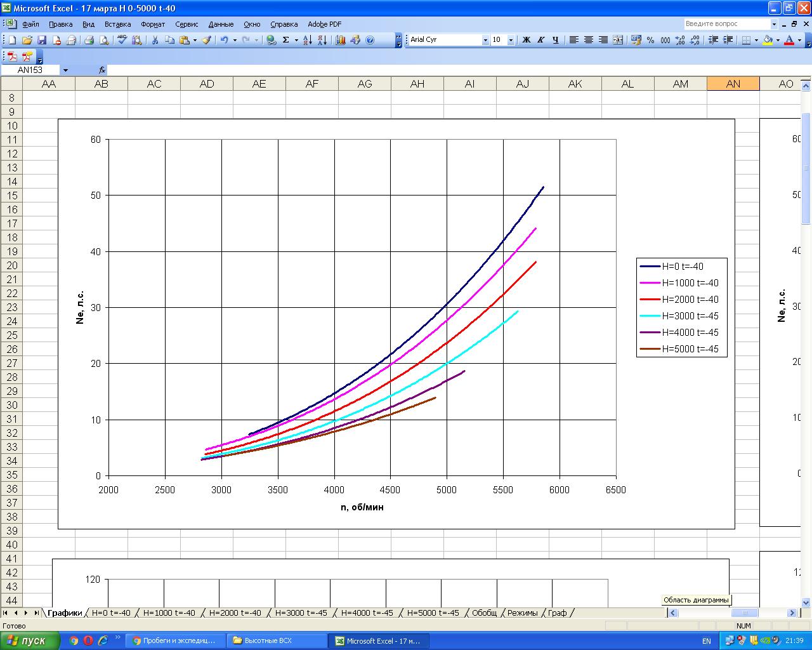812x650 pixels.
Task: Click the vertical scrollbar thumb
Action: point(806,168)
